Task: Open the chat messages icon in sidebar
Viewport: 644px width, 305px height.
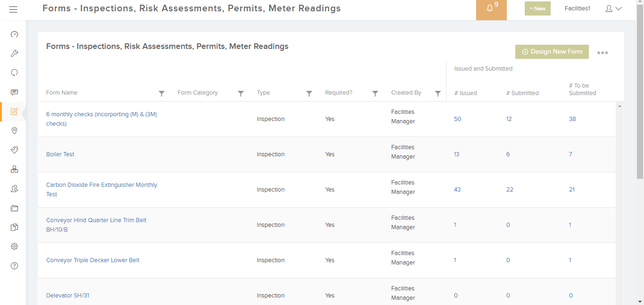Action: 14,92
